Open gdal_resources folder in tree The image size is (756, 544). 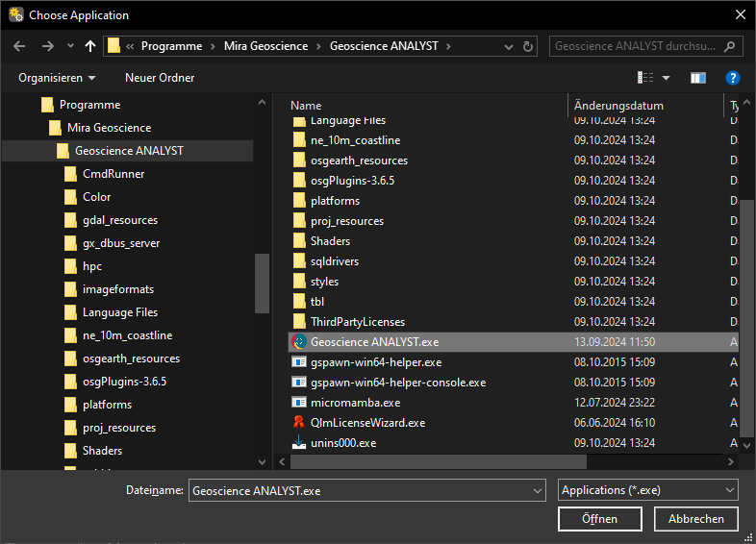point(120,220)
